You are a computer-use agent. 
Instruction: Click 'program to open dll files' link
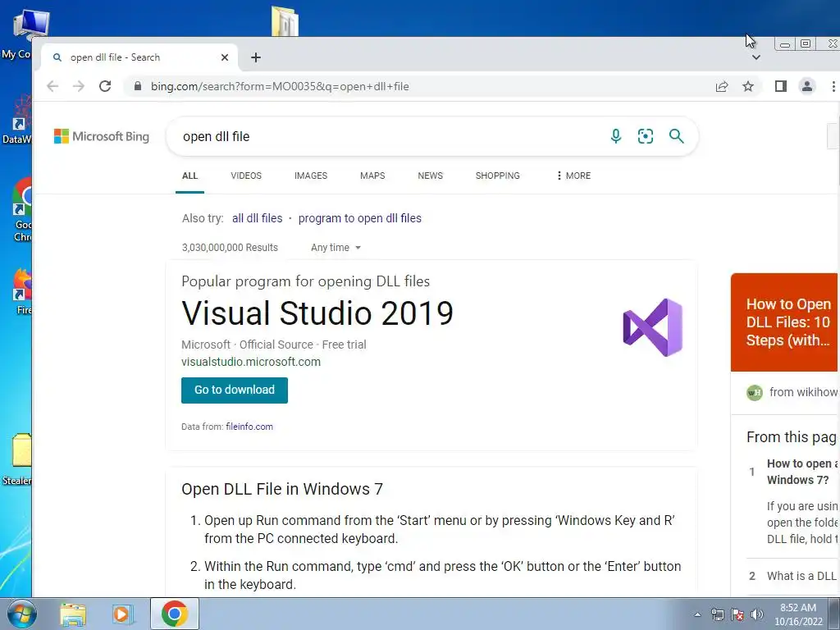point(360,218)
